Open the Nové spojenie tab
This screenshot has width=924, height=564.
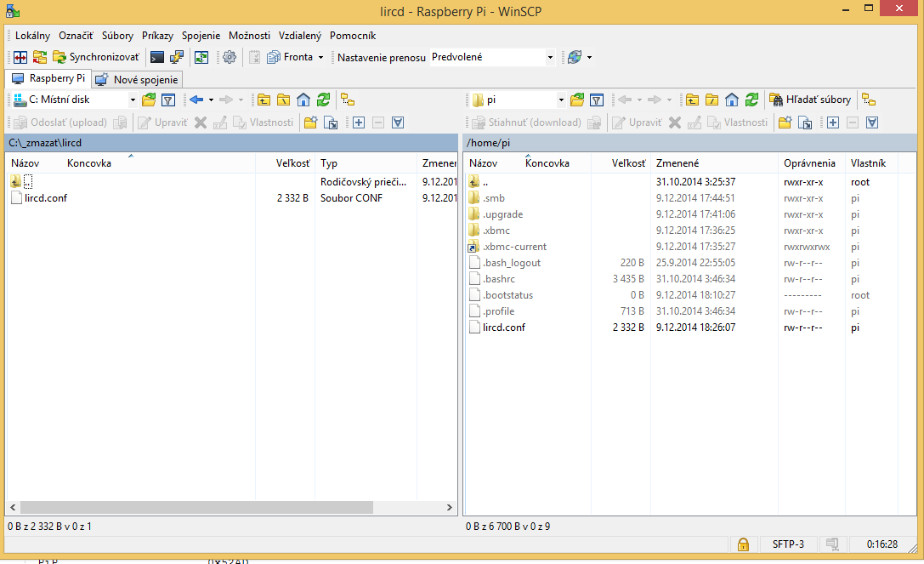138,80
